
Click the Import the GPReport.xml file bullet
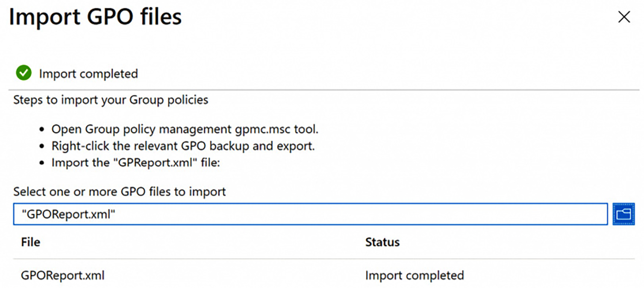coord(135,163)
